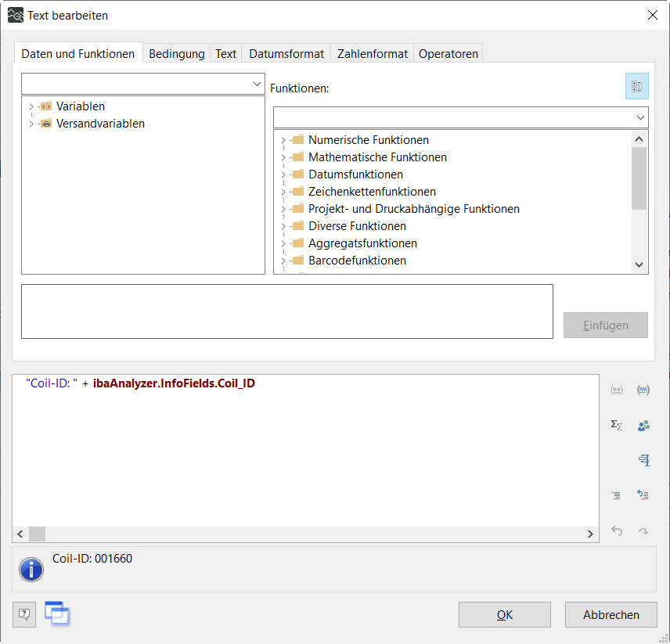
Task: Click the Sigma sum icon
Action: 617,425
